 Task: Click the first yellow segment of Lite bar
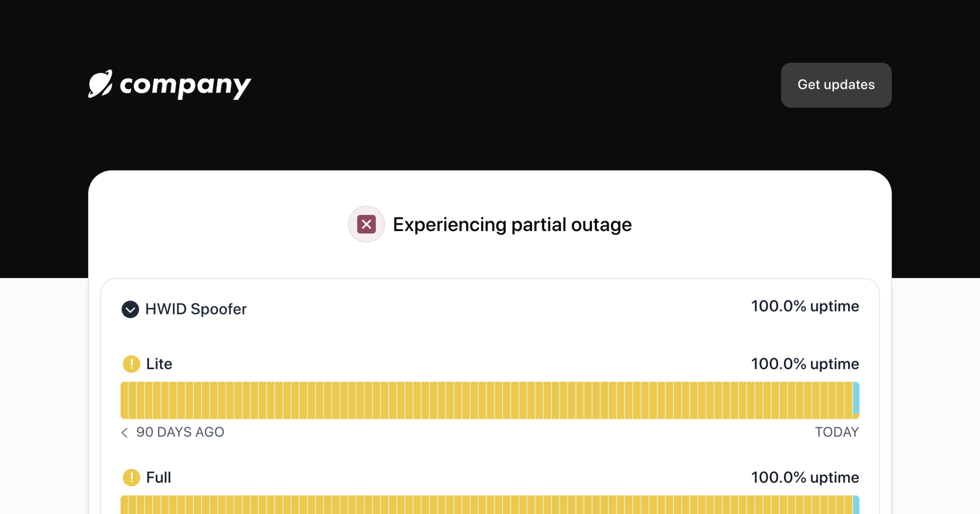124,400
